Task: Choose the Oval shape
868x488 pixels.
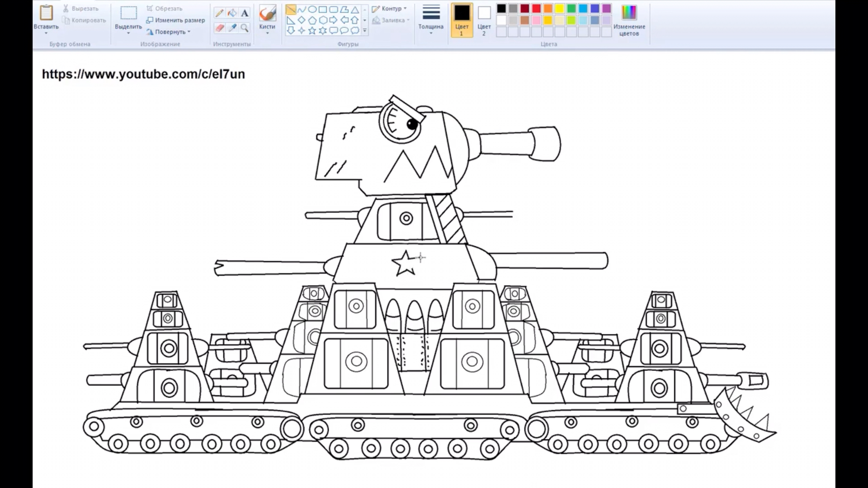Action: (312, 9)
